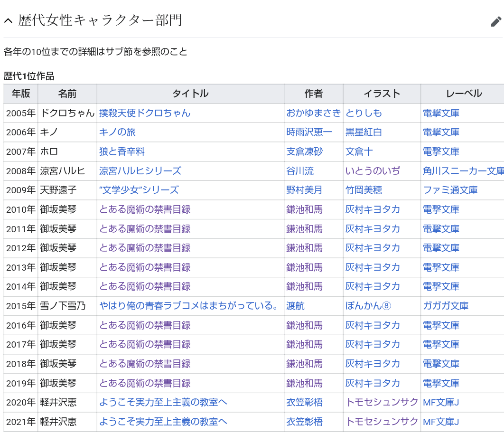Open the 涼宮ハルヒシリーズ link
This screenshot has width=504, height=434.
coord(140,171)
